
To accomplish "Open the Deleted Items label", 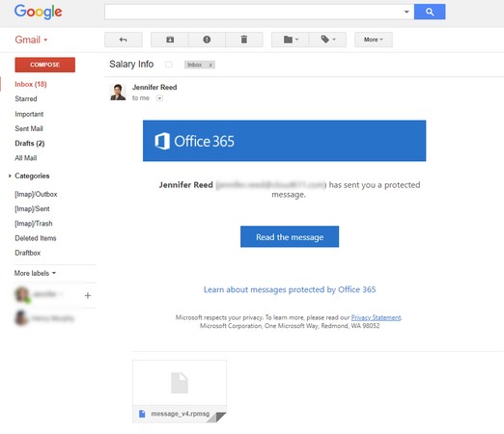I will tap(36, 238).
